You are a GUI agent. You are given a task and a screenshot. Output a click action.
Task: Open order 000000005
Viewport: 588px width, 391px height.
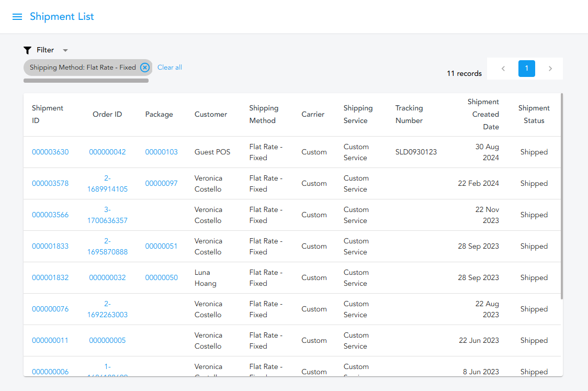(107, 340)
